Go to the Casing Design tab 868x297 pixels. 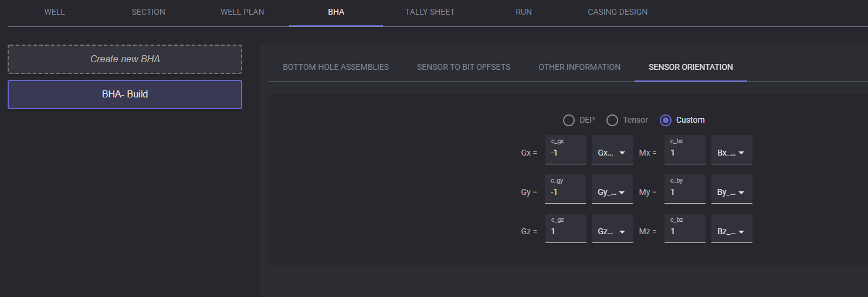coord(618,12)
